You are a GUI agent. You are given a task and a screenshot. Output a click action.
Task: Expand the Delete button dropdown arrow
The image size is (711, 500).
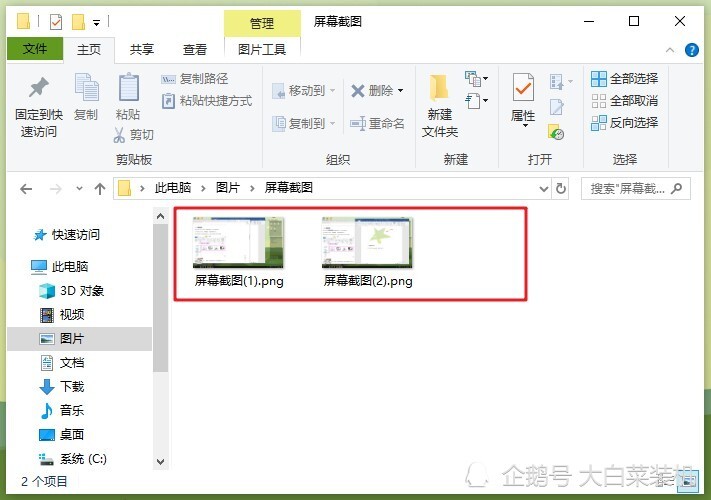401,91
